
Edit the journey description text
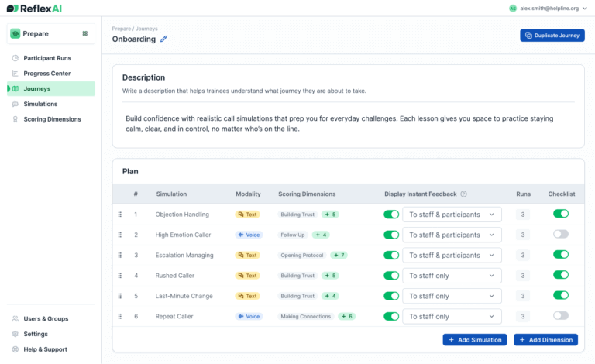(339, 124)
